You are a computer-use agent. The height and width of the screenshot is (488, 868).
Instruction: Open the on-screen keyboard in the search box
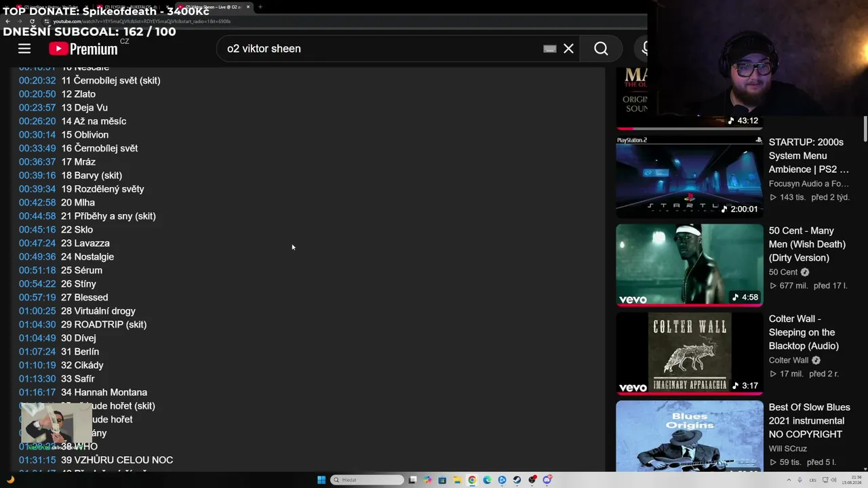pyautogui.click(x=550, y=49)
